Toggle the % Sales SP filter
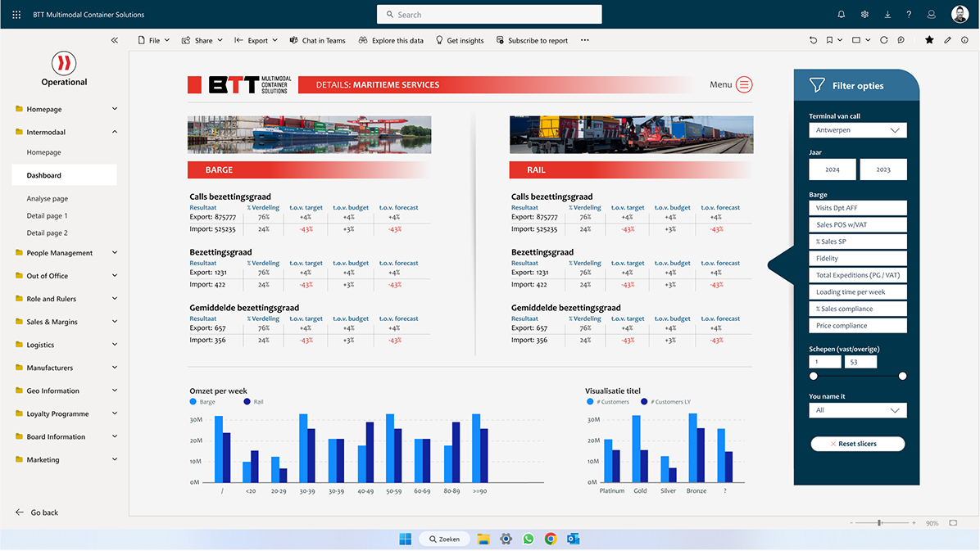The image size is (980, 551). click(x=857, y=241)
